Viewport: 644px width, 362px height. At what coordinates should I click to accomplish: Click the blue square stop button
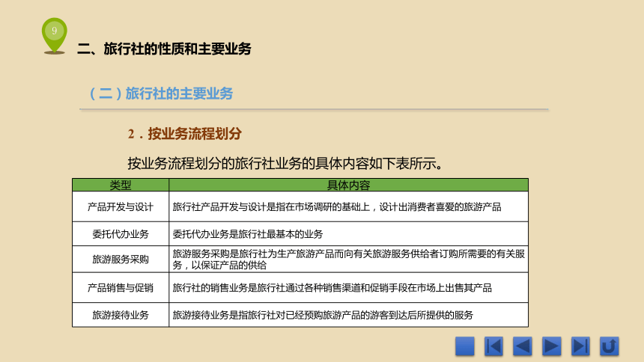464,346
